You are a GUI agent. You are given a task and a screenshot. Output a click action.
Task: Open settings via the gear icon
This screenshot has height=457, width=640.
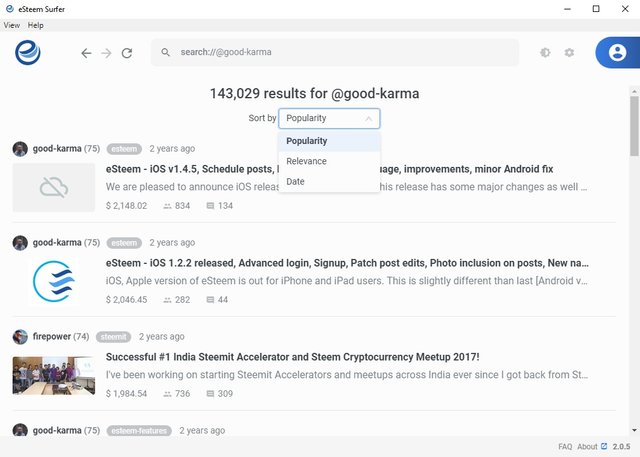click(569, 52)
